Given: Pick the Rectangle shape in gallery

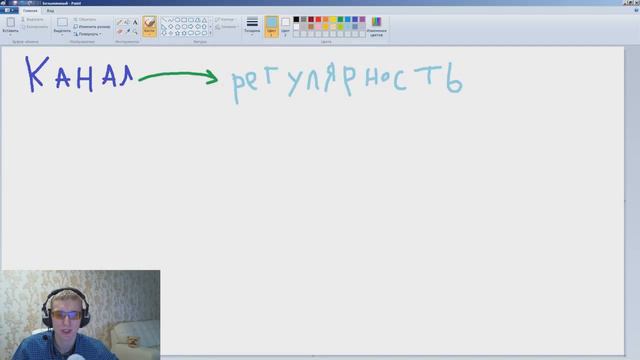Looking at the screenshot, I should tap(184, 20).
